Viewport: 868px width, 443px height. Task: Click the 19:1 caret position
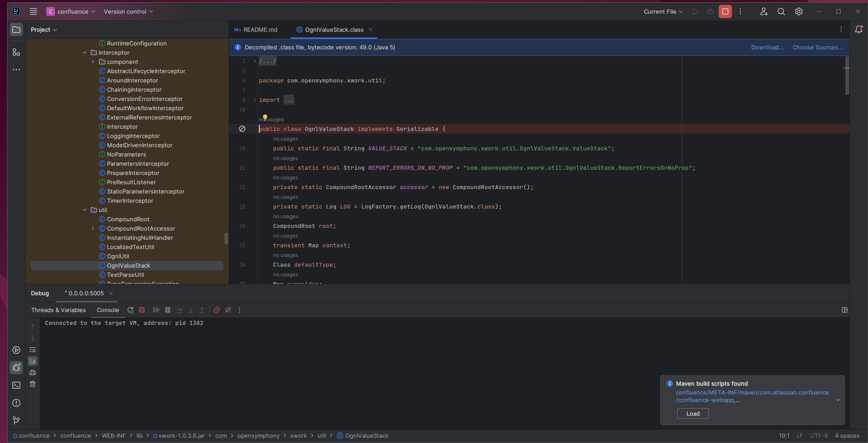point(784,436)
